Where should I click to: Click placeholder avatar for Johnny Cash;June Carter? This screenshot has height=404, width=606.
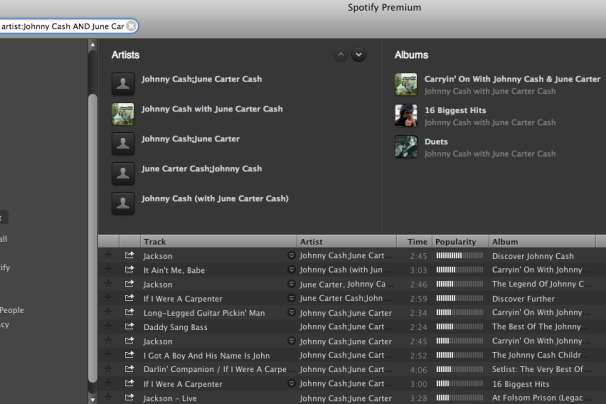click(x=123, y=143)
